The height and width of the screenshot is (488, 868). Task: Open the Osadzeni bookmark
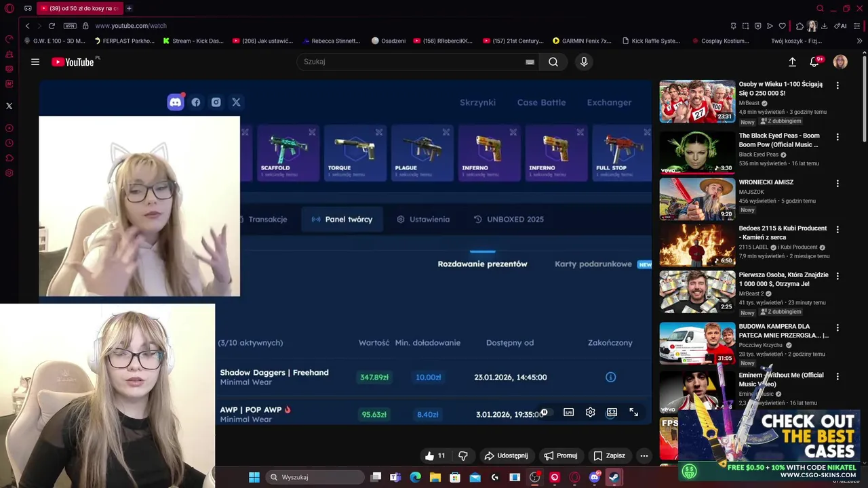pyautogui.click(x=389, y=41)
